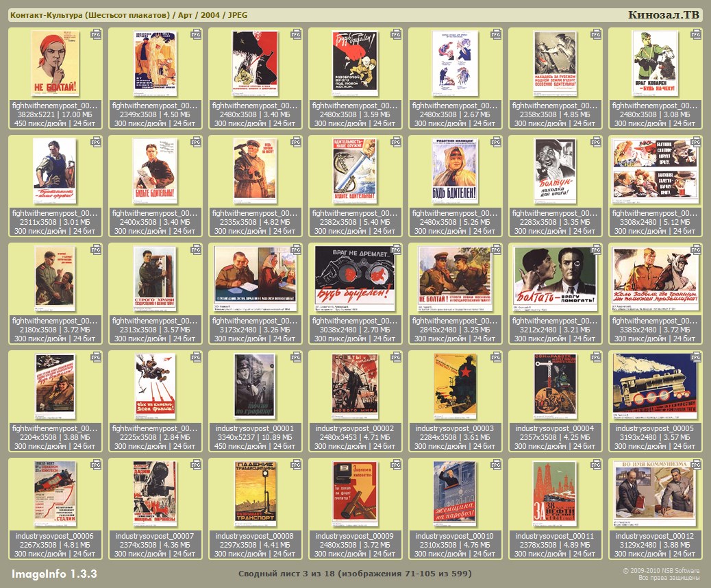The image size is (711, 588).
Task: Click the JPG badge on the 3.57 МБ 2313x3508 card
Action: point(196,250)
